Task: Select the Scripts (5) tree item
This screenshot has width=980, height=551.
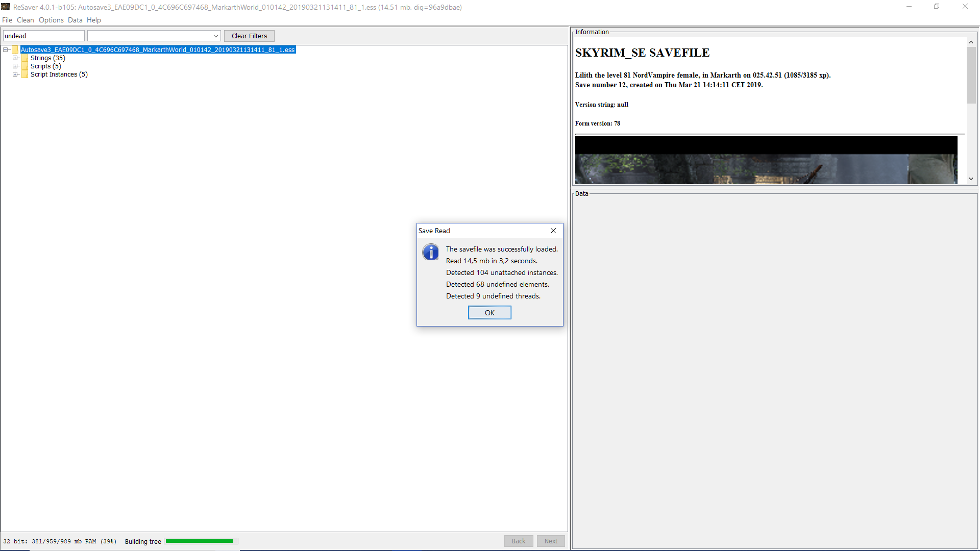Action: 46,66
